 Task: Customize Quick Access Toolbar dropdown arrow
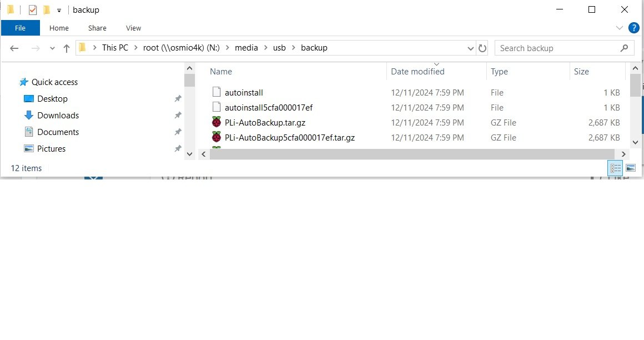(59, 11)
